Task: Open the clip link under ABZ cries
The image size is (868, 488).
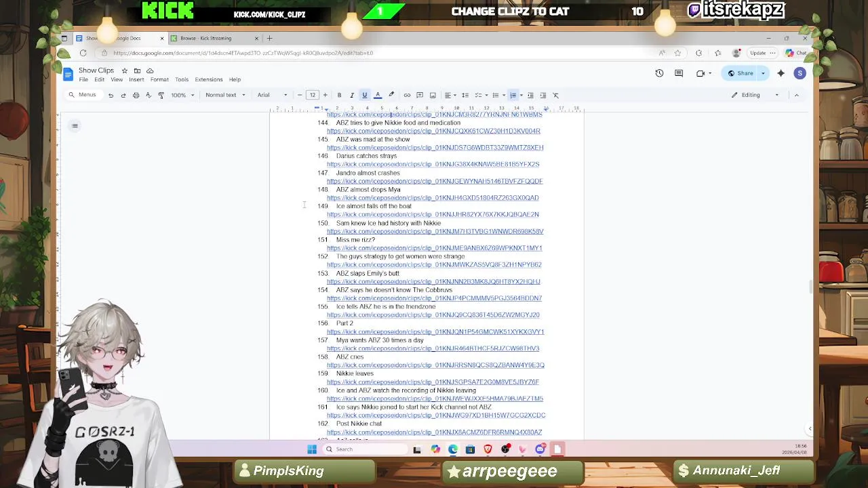Action: pos(435,365)
